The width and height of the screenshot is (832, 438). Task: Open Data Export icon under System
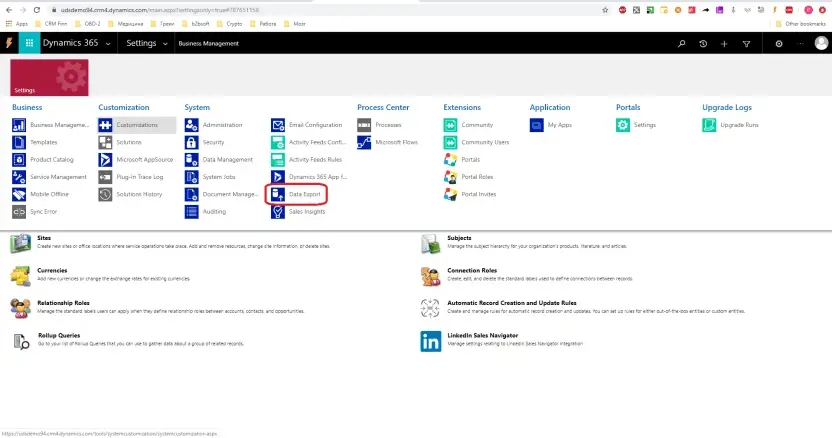tap(278, 193)
